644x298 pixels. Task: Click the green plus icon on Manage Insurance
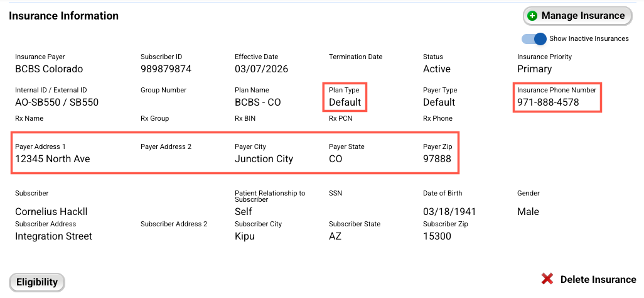[x=532, y=16]
